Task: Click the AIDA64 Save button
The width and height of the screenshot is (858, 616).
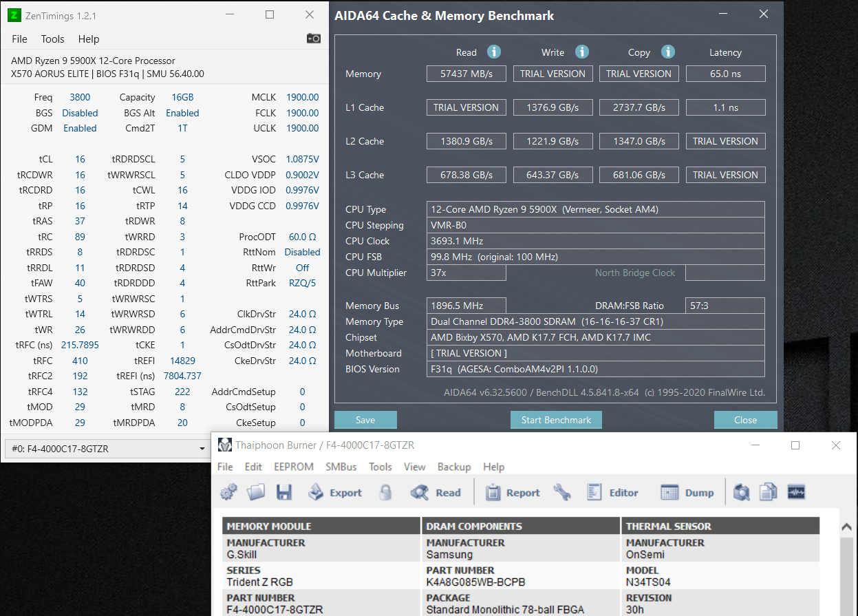Action: click(365, 420)
